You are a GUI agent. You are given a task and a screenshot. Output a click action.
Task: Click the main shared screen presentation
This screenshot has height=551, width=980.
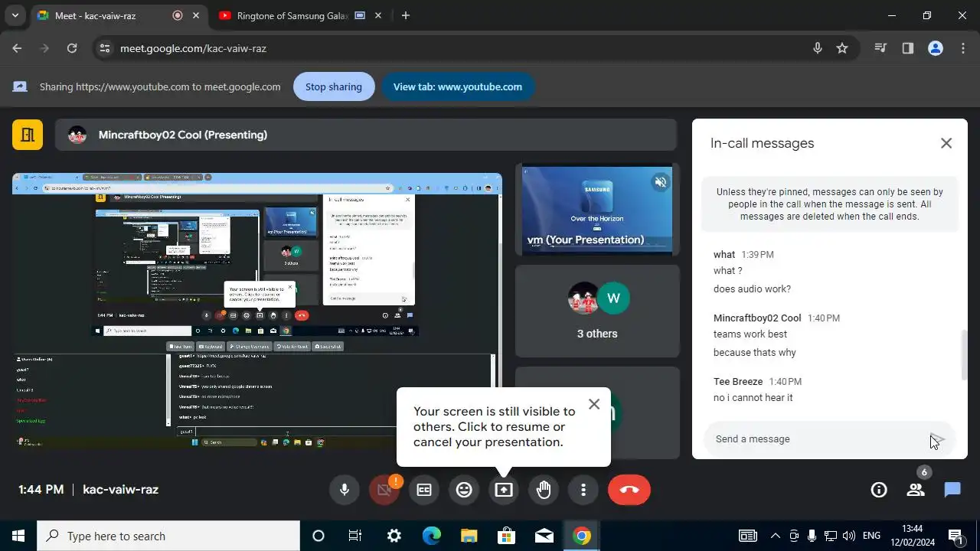click(x=257, y=311)
